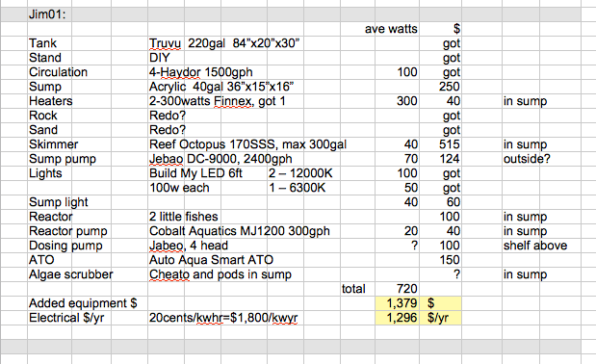Click the 'ave watts' column header cell

[x=391, y=29]
